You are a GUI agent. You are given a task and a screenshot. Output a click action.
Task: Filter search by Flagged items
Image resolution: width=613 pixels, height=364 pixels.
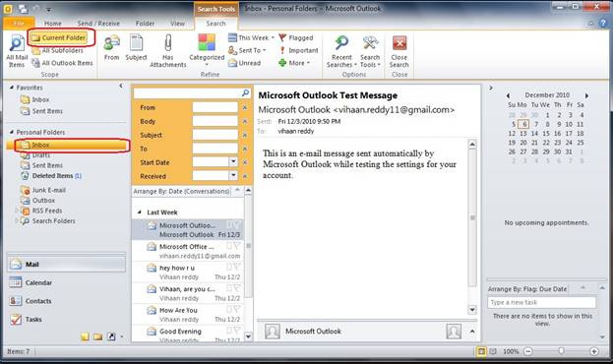coord(296,38)
